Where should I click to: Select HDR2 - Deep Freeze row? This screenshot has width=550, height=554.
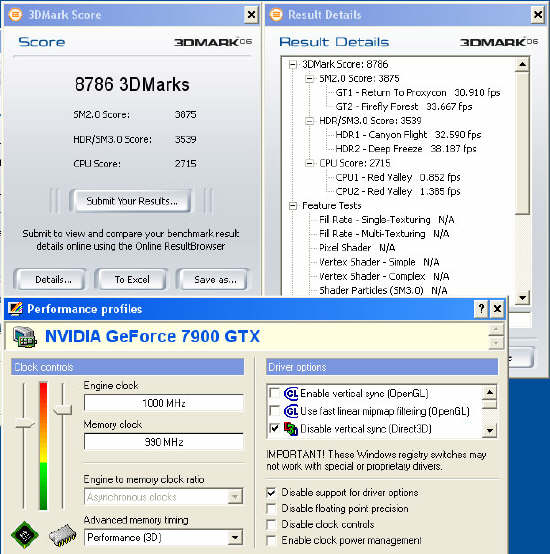pos(406,149)
